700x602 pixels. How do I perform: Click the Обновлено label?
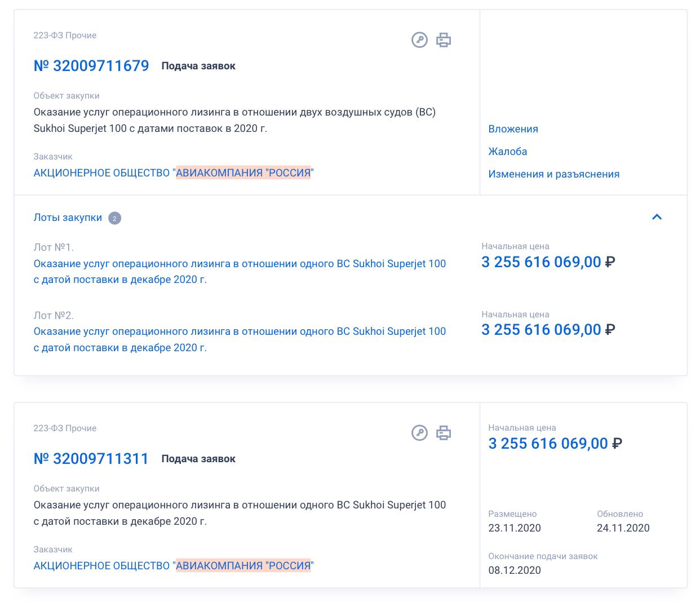(x=620, y=514)
